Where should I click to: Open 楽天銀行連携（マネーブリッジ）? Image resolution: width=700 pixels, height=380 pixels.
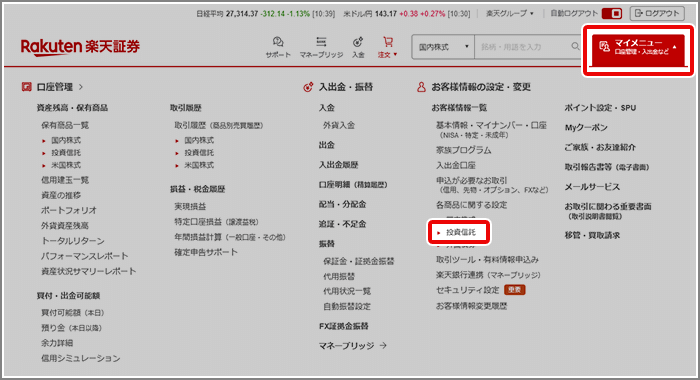[488, 275]
